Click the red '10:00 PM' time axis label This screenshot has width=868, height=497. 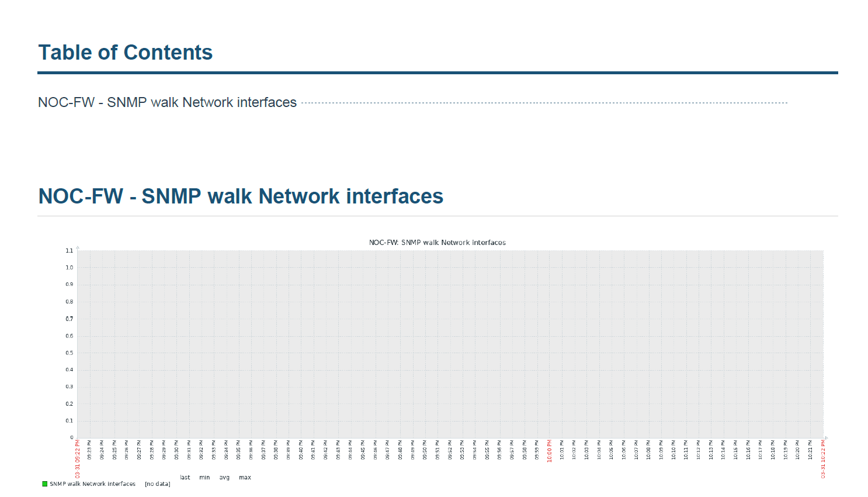(x=550, y=451)
